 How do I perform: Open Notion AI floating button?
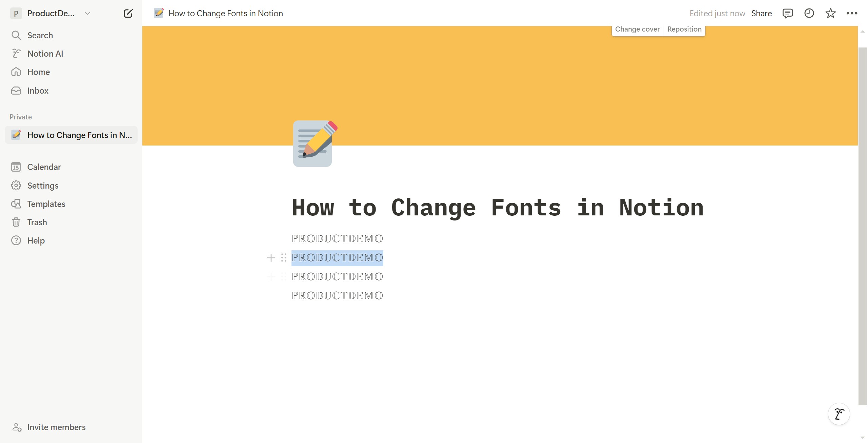point(839,414)
